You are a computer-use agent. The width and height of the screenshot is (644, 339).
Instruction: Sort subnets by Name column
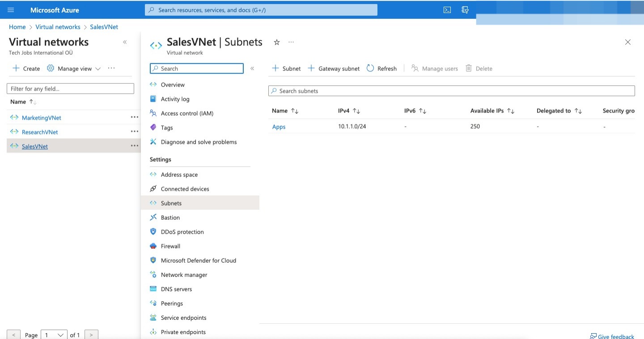[285, 111]
